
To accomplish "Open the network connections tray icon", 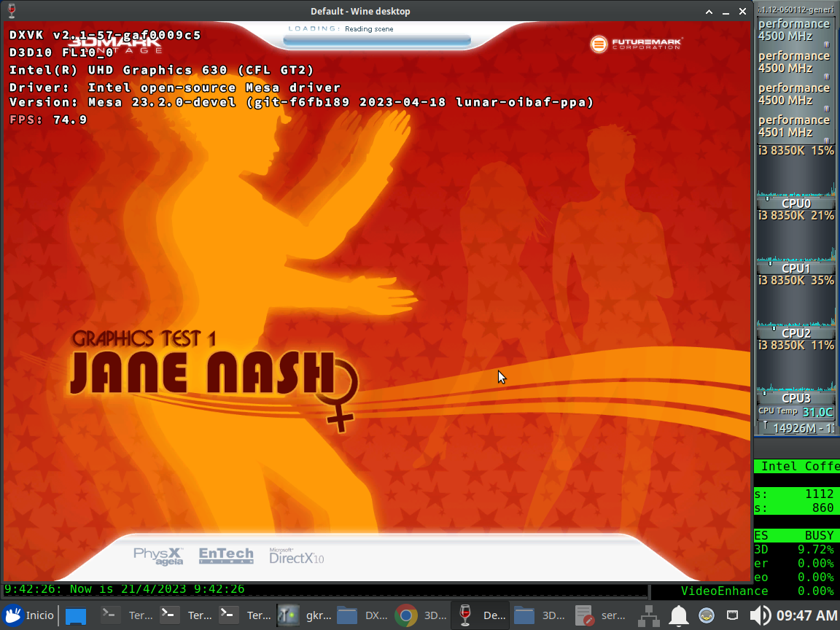I will click(649, 615).
